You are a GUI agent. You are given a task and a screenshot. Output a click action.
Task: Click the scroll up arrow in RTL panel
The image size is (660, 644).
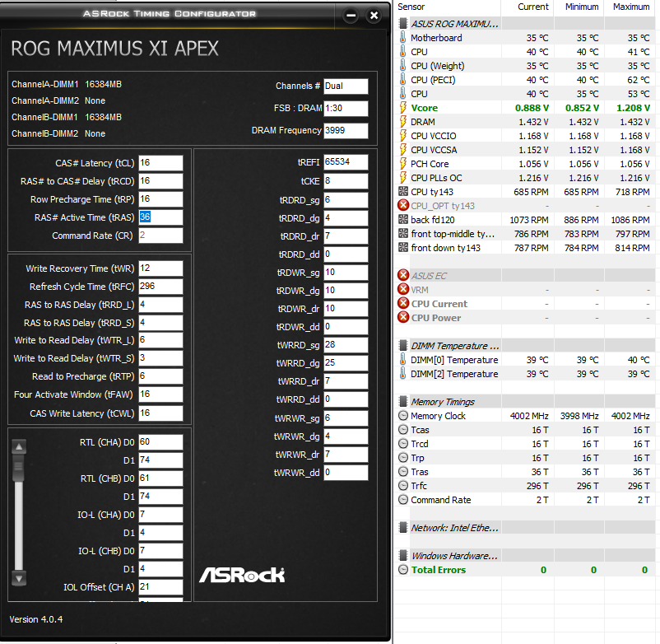point(19,447)
